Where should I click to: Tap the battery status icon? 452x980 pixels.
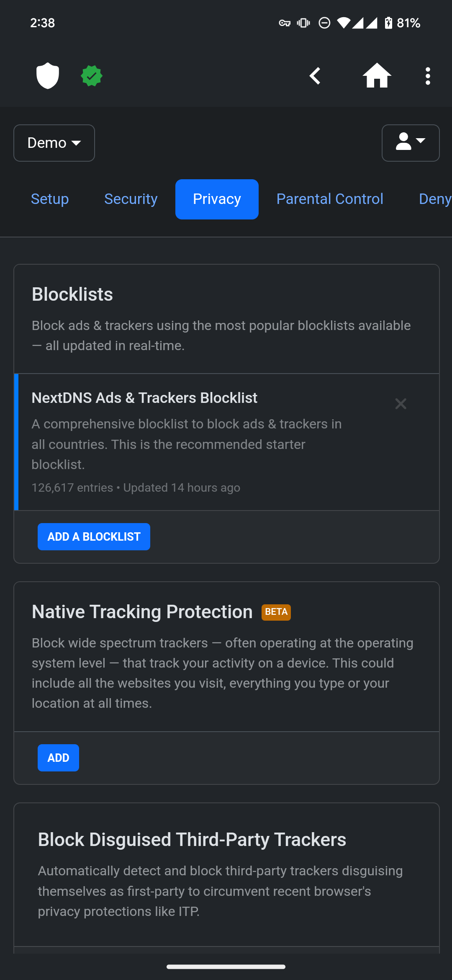388,23
